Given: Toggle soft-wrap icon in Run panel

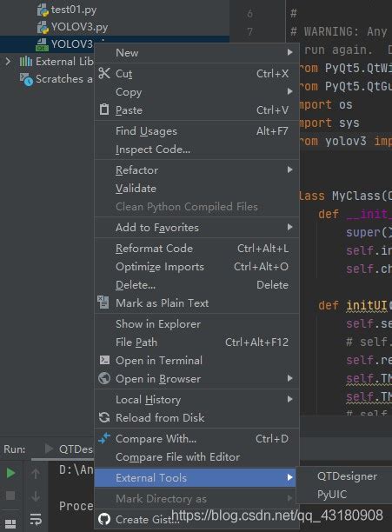Looking at the screenshot, I should click(x=36, y=519).
